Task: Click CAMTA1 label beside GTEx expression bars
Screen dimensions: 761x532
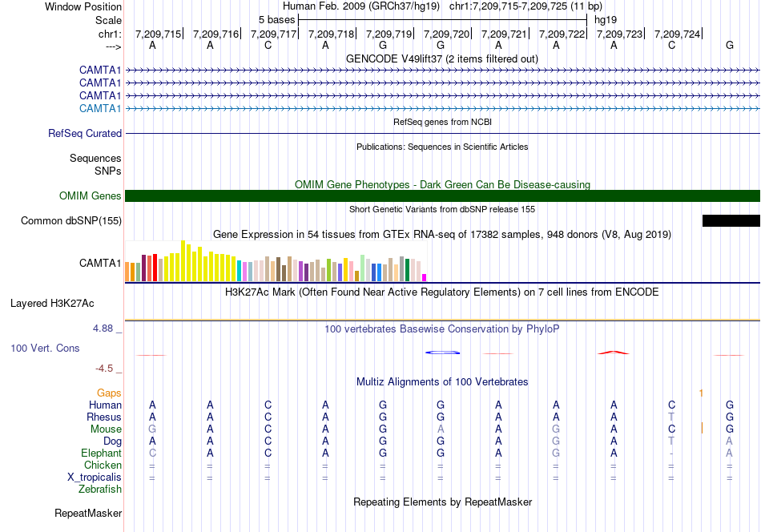Action: (x=100, y=263)
